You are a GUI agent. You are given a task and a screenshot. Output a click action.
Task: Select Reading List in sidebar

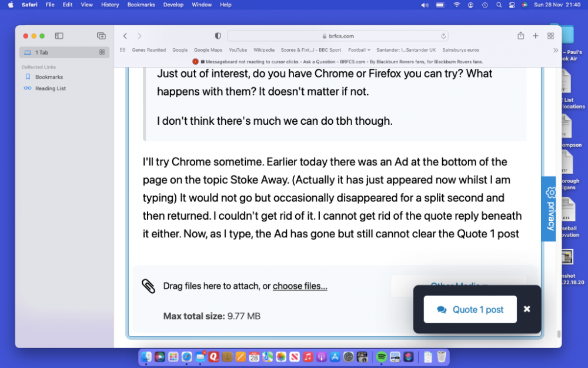point(50,88)
